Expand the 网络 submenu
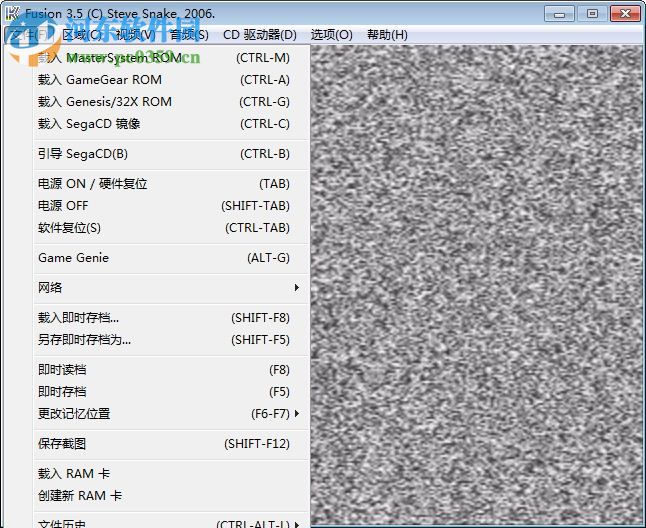 point(171,287)
